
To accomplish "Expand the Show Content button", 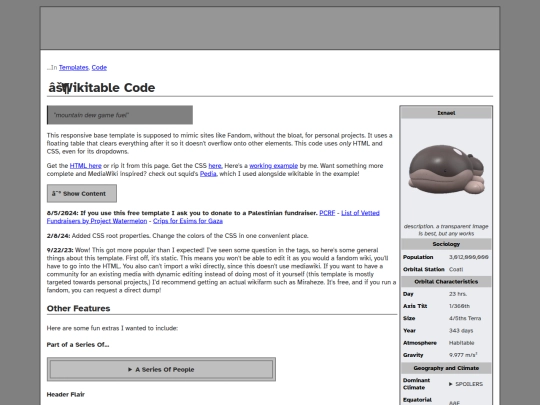I will 82,194.
